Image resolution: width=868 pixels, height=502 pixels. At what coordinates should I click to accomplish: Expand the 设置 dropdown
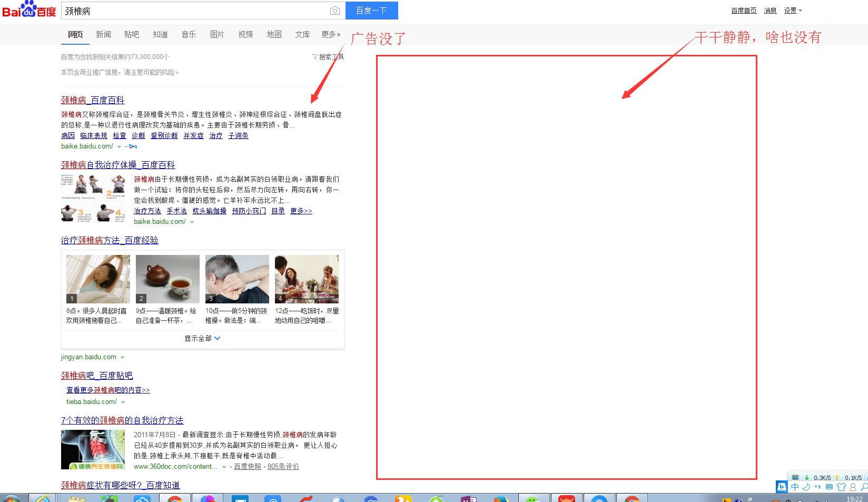coord(793,11)
